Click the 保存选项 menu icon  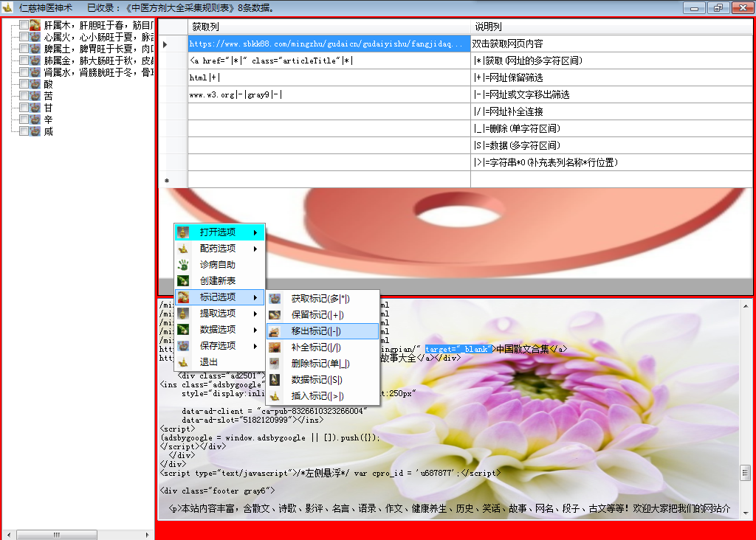tap(183, 346)
